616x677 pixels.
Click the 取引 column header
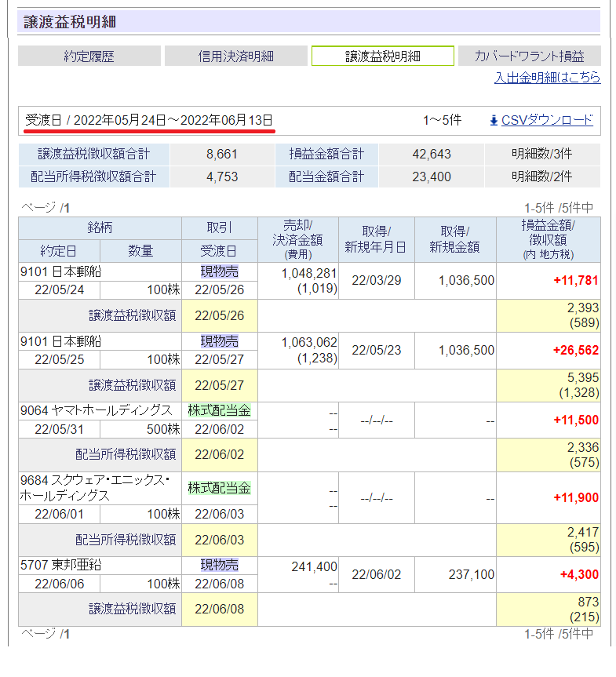220,228
